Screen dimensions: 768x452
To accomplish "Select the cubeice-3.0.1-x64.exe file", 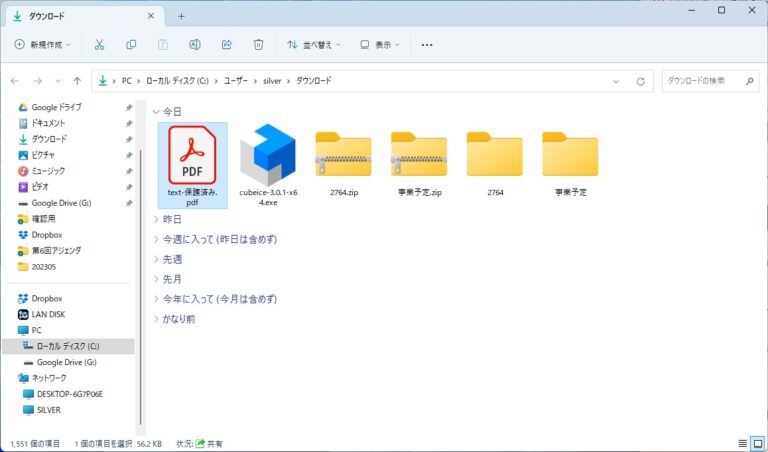I will click(x=269, y=163).
